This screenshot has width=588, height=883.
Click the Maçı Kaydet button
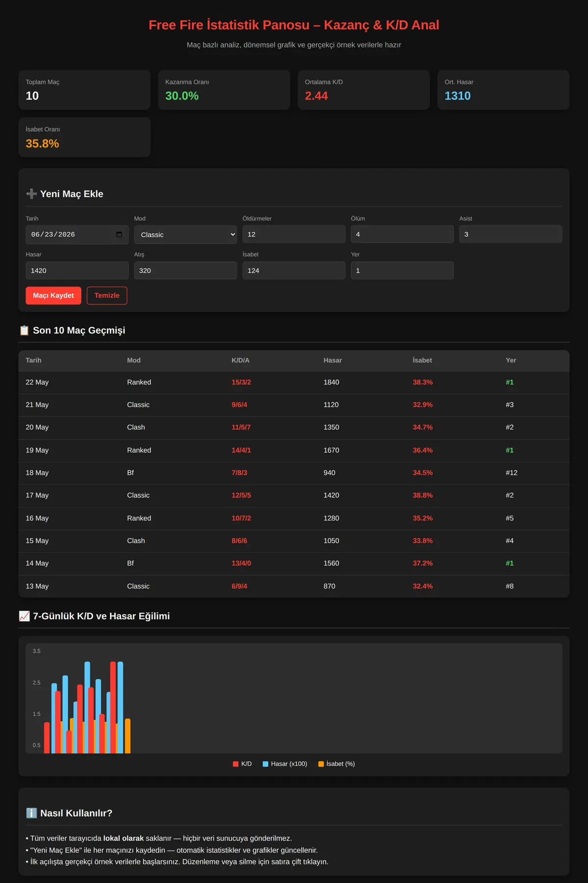(x=53, y=295)
